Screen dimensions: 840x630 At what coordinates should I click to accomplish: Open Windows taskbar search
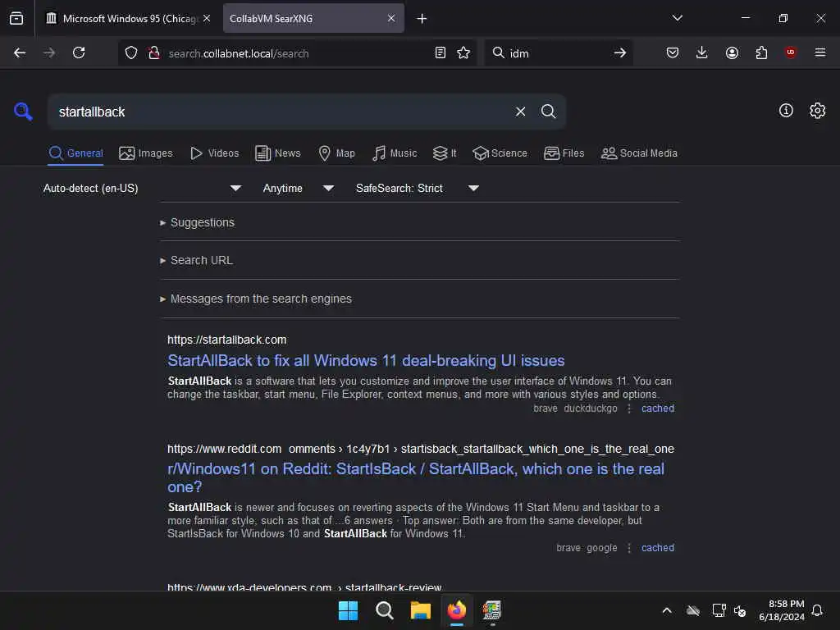click(x=384, y=610)
